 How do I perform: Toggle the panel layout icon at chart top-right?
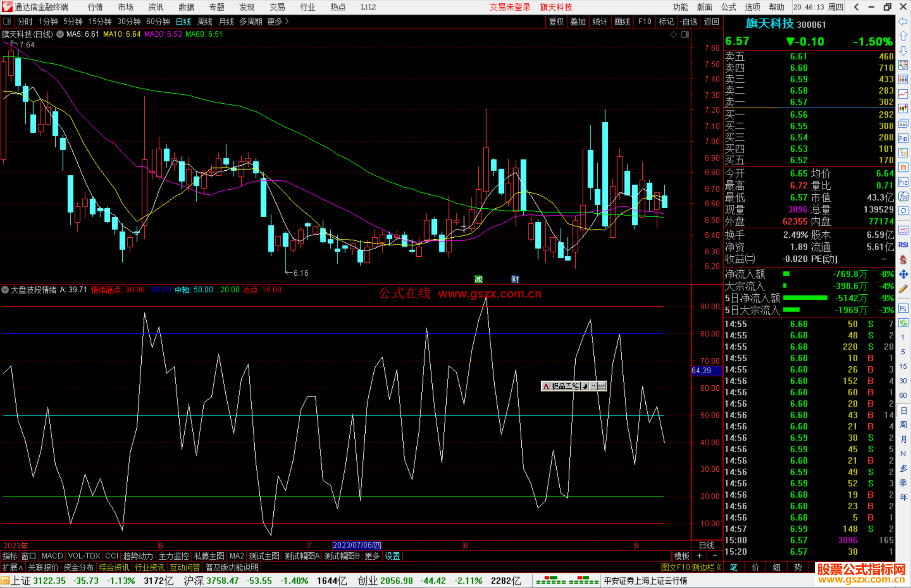point(685,35)
